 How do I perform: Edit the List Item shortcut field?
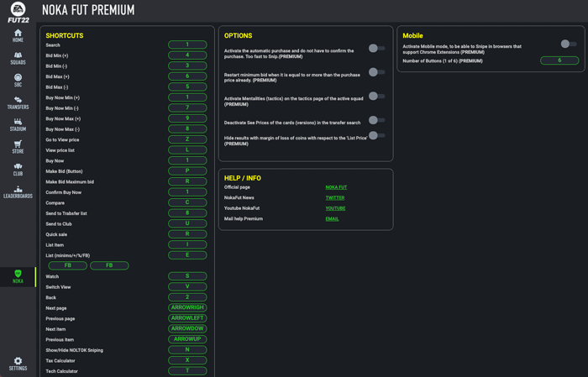187,244
